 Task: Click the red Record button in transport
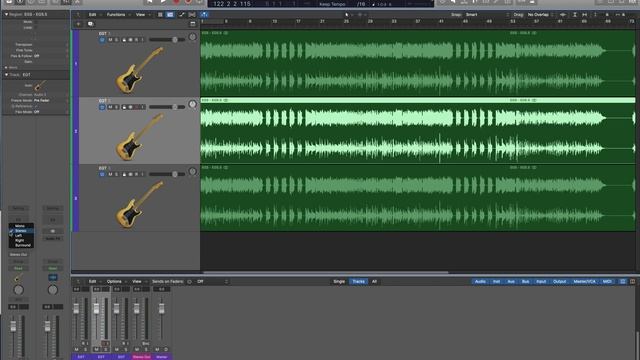point(176,2)
